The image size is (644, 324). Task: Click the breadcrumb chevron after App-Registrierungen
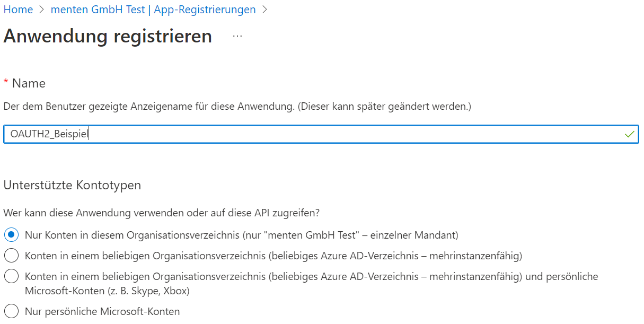264,10
